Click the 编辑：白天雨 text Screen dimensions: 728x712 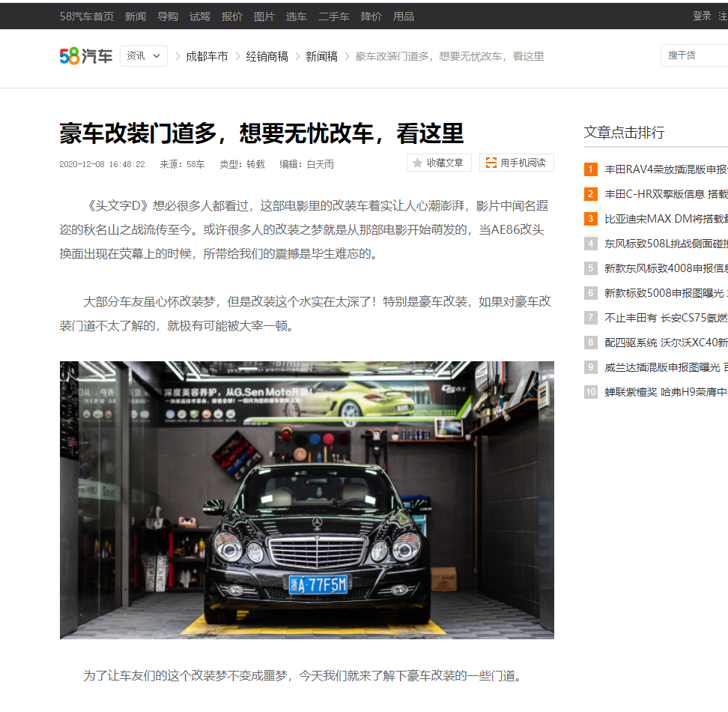[x=306, y=164]
